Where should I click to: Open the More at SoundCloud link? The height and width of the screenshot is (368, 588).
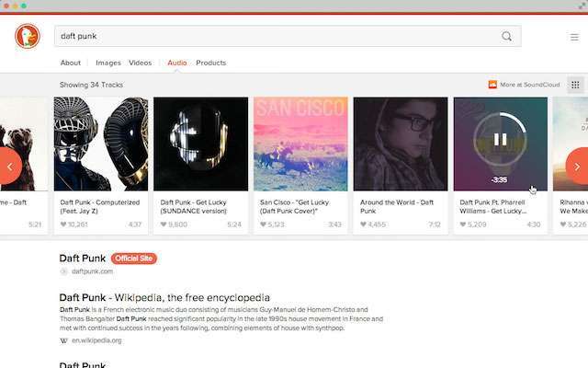tap(529, 85)
